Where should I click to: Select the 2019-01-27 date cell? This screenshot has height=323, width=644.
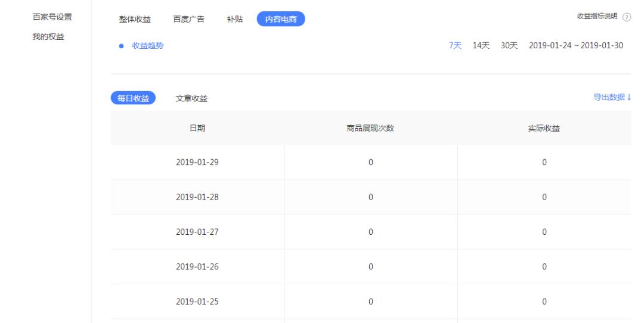[197, 232]
